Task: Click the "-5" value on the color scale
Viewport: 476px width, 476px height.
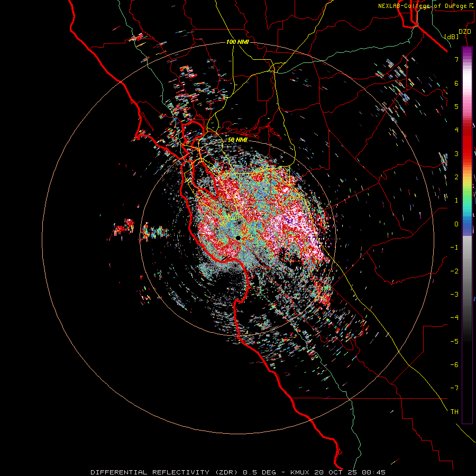Action: coord(454,342)
